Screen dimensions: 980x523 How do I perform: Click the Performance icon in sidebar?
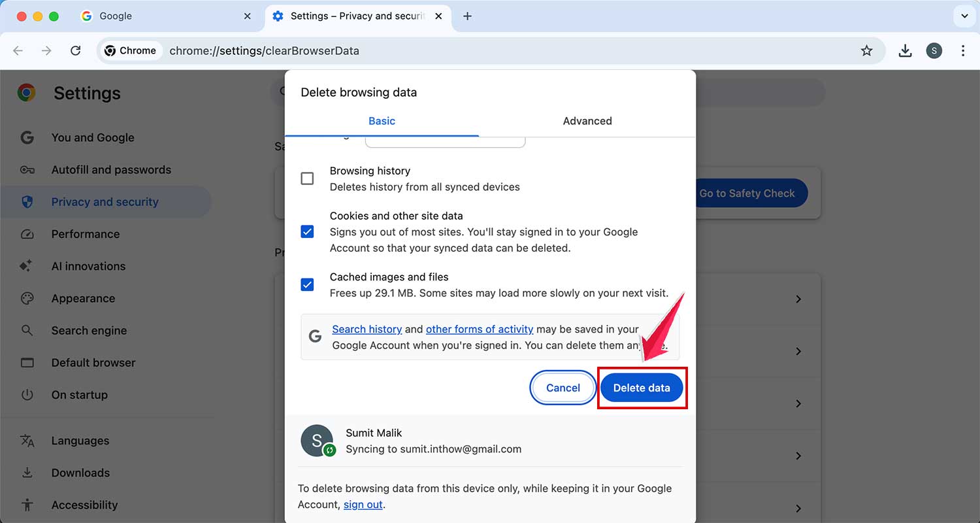coord(27,233)
